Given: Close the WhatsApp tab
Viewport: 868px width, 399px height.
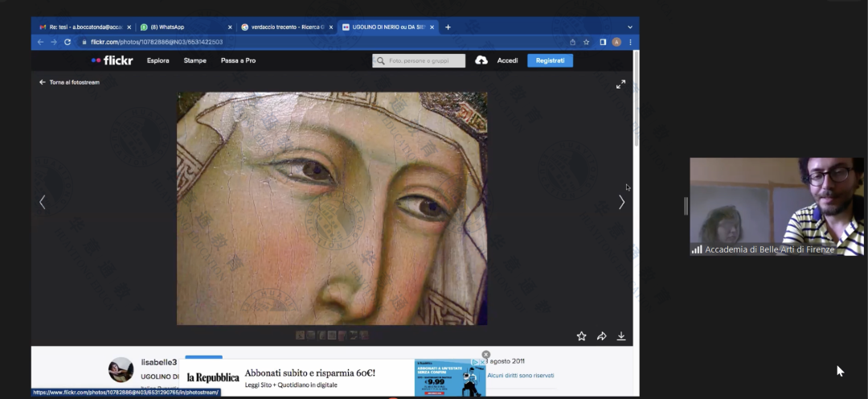Looking at the screenshot, I should coord(230,27).
